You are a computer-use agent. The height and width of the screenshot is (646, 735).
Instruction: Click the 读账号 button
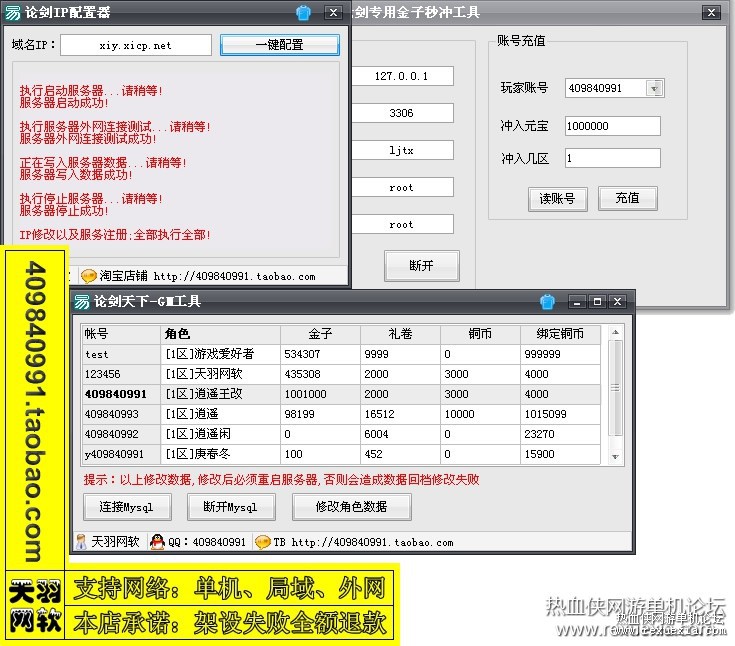click(557, 199)
